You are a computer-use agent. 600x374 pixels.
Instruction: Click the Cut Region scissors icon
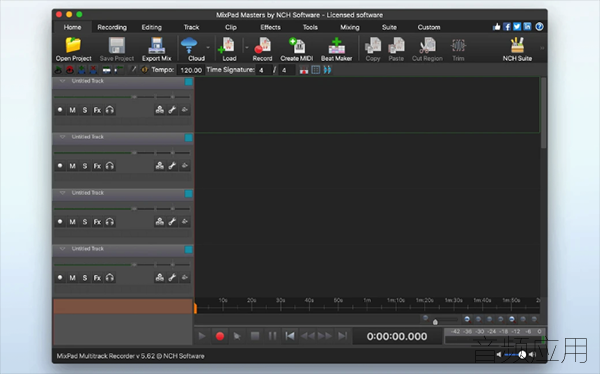click(427, 45)
